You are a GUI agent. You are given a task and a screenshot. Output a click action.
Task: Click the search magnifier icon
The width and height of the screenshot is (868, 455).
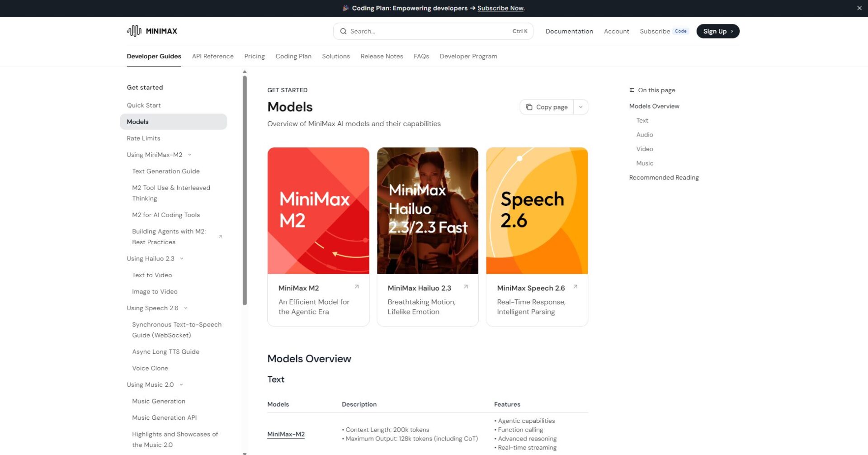[343, 31]
